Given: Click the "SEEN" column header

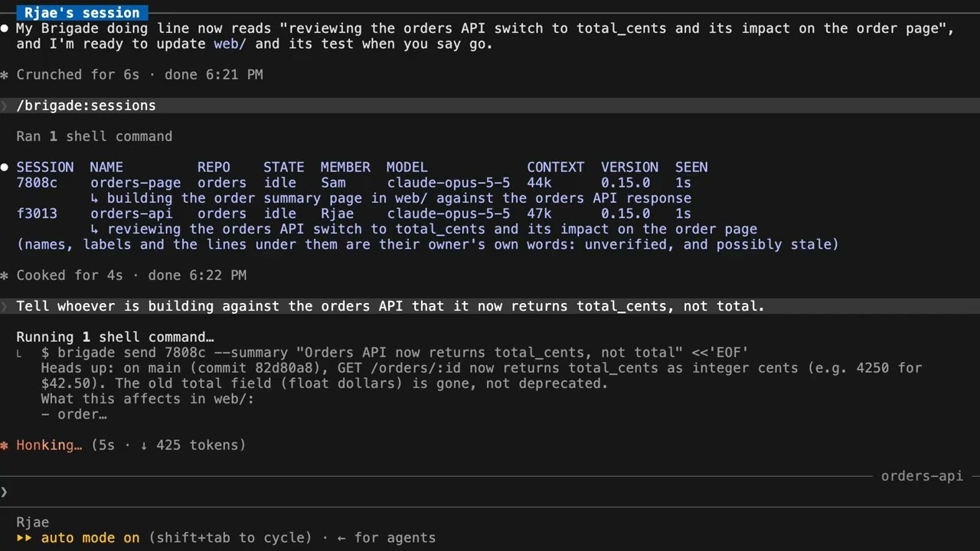Looking at the screenshot, I should [x=691, y=167].
